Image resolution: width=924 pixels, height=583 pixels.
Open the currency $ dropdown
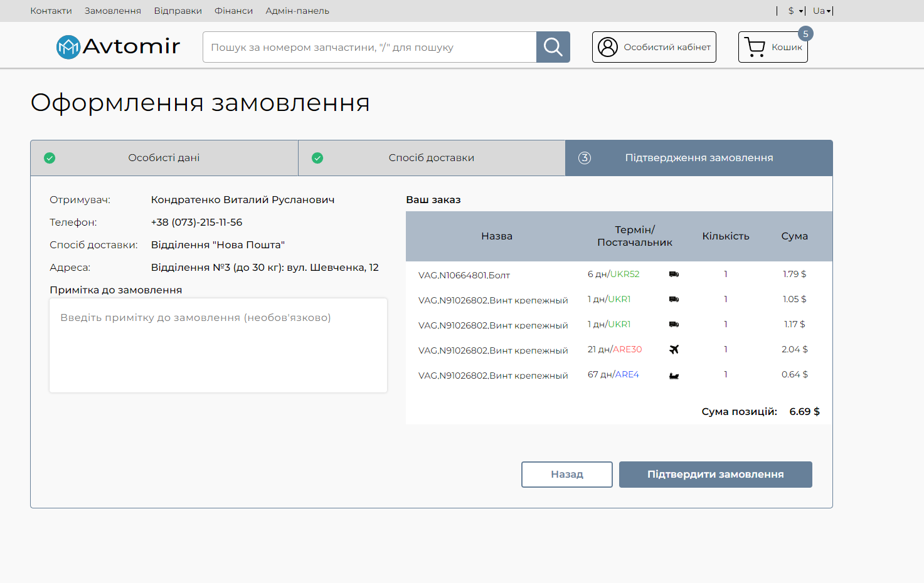pos(796,11)
